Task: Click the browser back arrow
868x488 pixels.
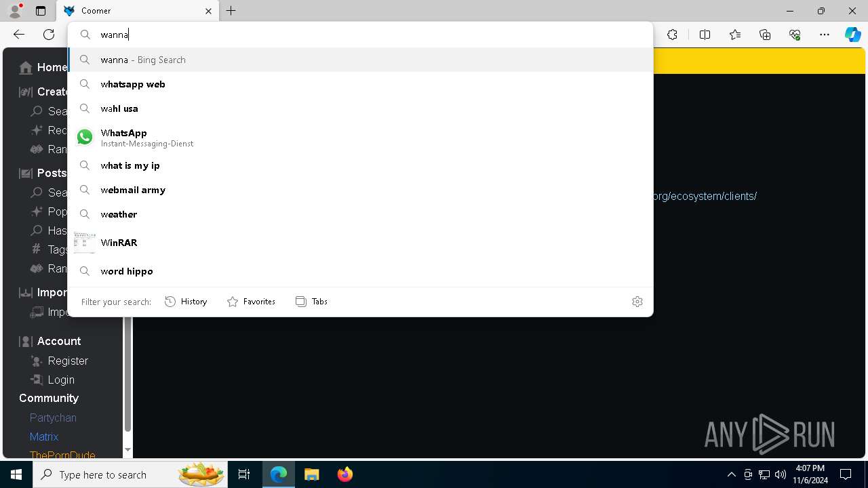Action: 19,35
